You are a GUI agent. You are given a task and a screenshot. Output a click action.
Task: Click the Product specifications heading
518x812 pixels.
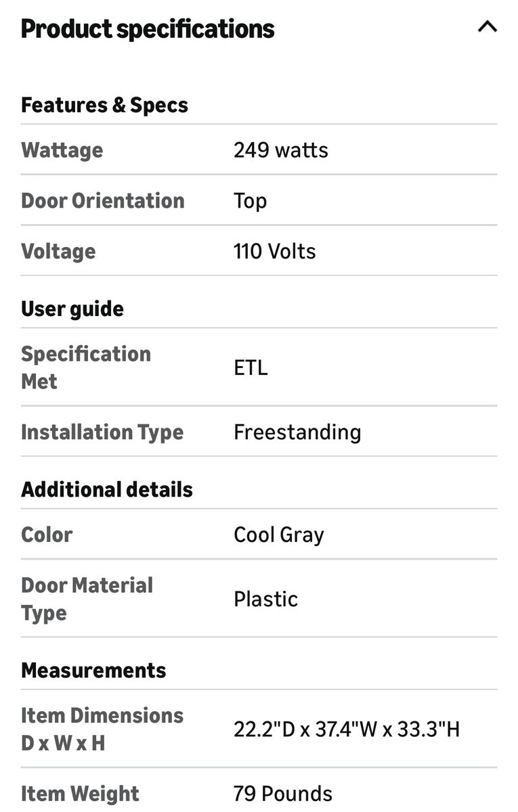[148, 29]
